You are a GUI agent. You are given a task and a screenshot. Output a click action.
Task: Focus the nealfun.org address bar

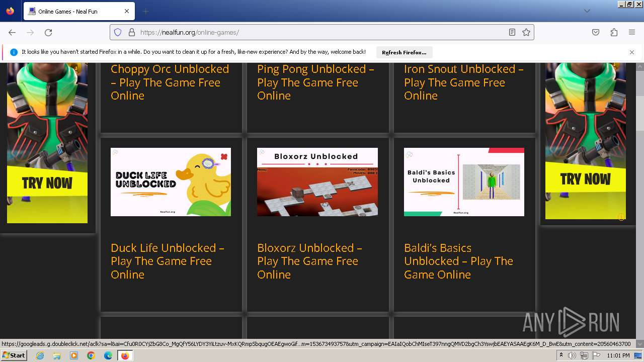pos(322,32)
